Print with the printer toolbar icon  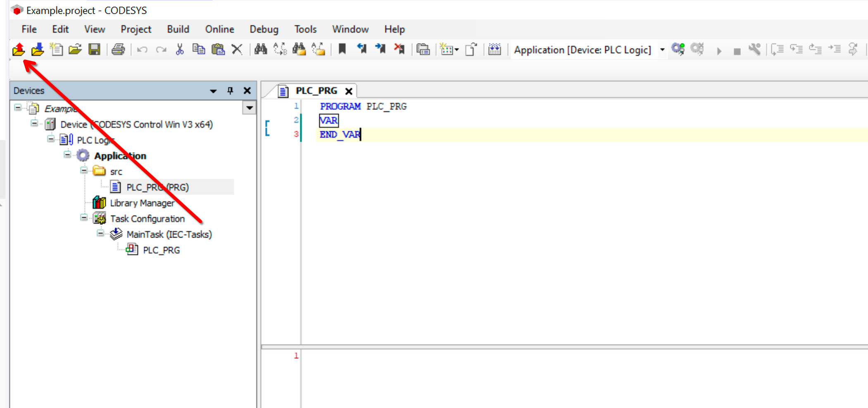[x=118, y=50]
